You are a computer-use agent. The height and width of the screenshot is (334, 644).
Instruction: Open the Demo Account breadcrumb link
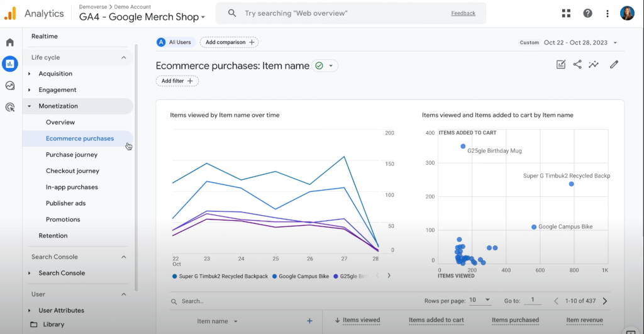tap(132, 6)
